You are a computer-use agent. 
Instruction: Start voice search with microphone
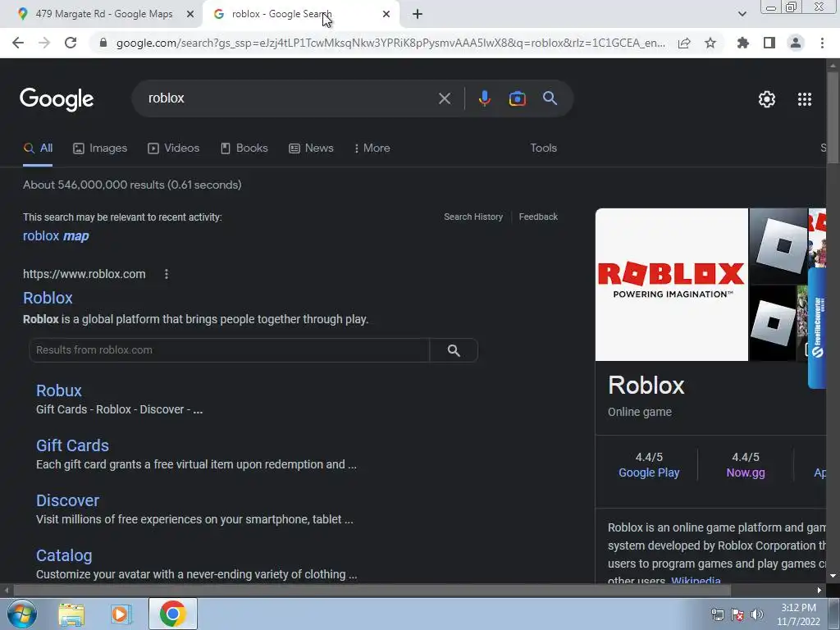tap(484, 98)
